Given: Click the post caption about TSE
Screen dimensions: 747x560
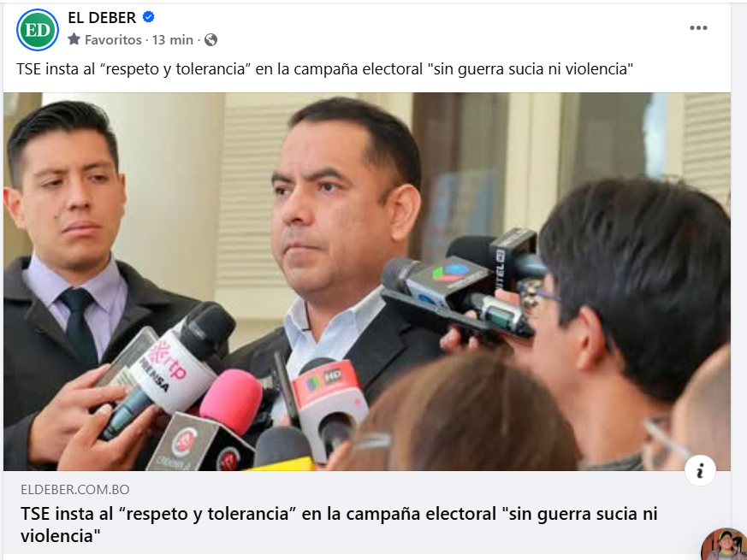Looking at the screenshot, I should coord(325,69).
